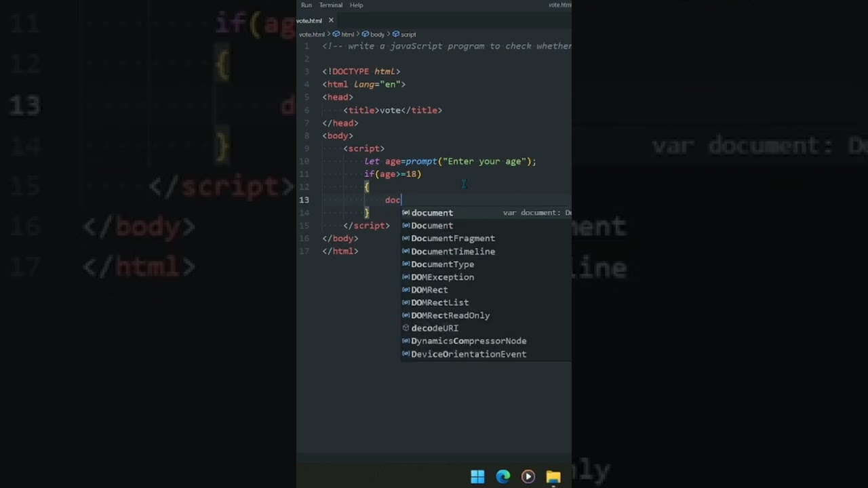
Task: Click the closing </script> tag
Action: [x=366, y=226]
